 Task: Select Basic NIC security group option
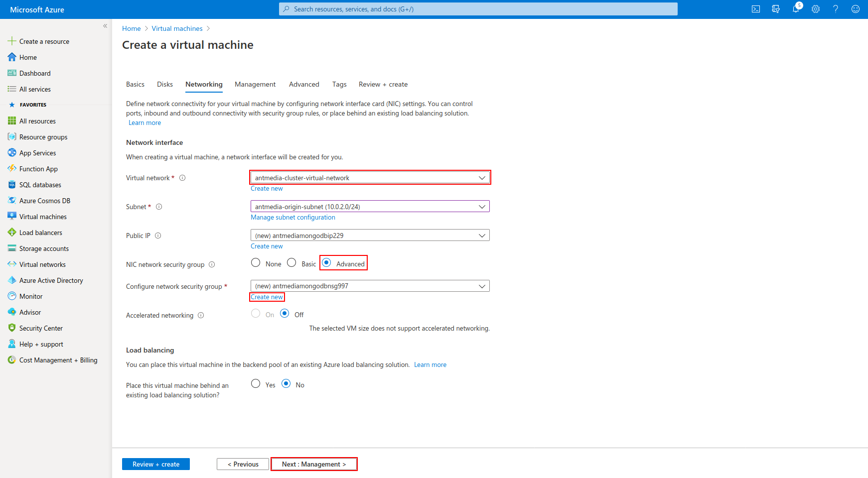click(x=291, y=262)
